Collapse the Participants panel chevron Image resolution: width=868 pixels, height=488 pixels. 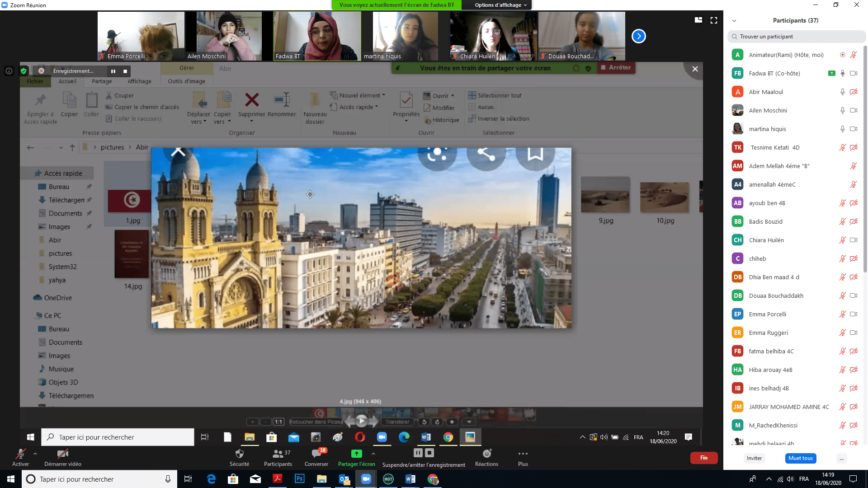(734, 21)
